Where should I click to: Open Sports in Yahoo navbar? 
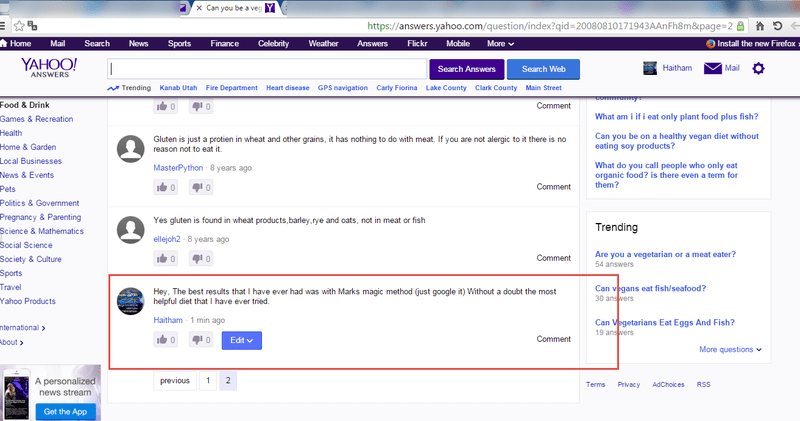[179, 44]
